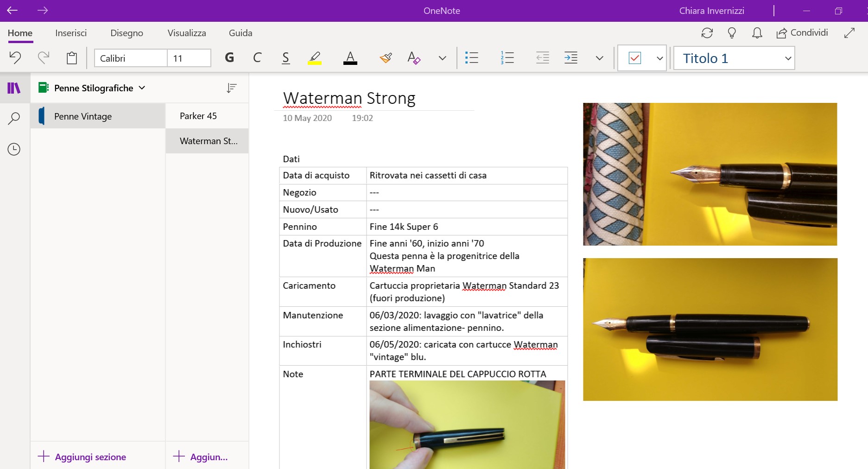Click the sort pages icon
The height and width of the screenshot is (469, 868).
tap(232, 88)
